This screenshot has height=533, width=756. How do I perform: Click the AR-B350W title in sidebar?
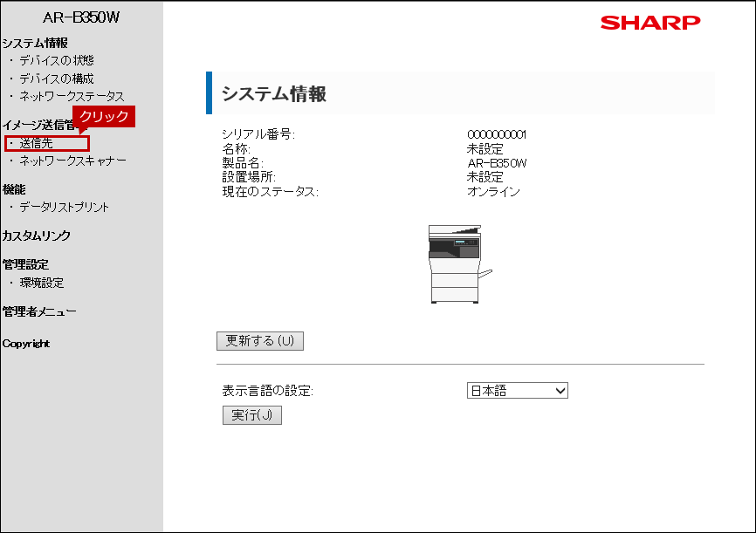(x=81, y=17)
